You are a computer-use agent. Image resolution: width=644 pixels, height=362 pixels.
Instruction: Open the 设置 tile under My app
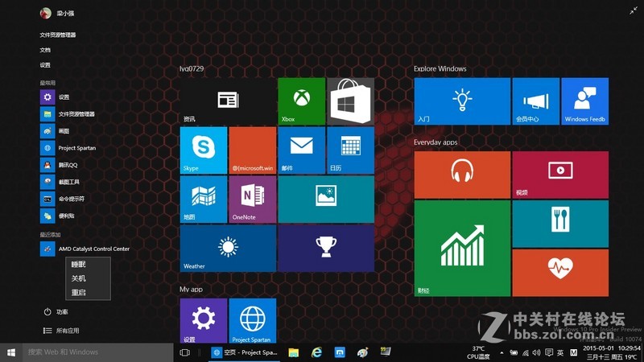coord(204,321)
